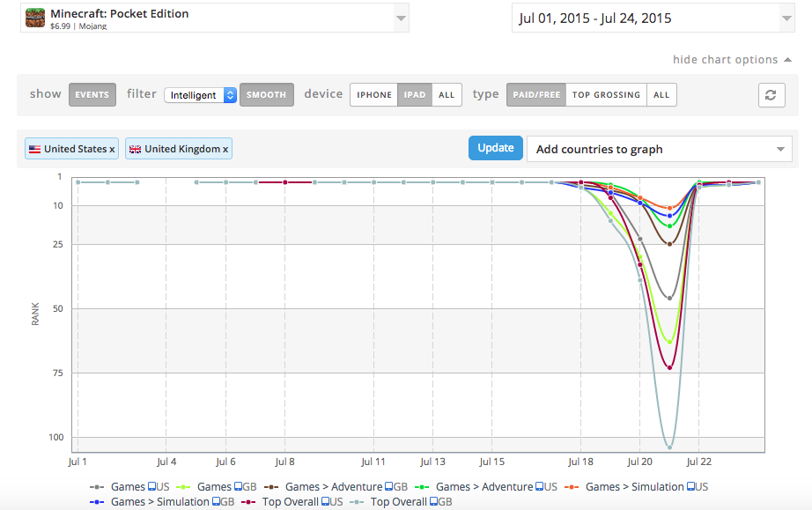Toggle Top Overall US legend icon
This screenshot has height=510, width=812.
coord(249,502)
